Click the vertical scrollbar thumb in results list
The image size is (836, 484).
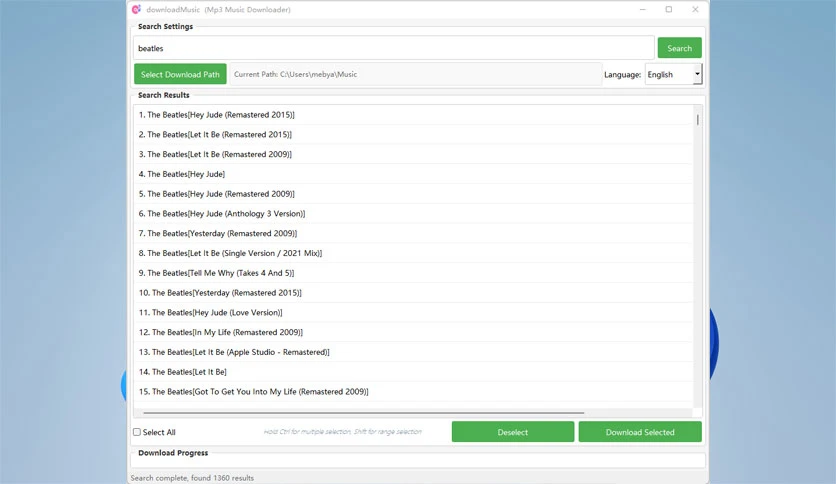click(x=697, y=119)
